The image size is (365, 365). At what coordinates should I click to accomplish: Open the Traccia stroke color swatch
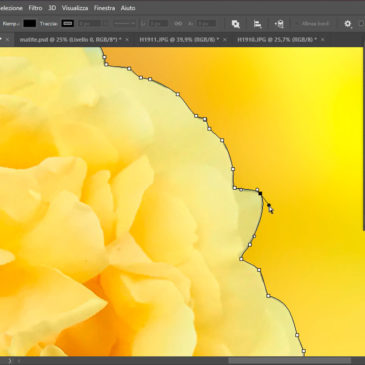click(68, 24)
